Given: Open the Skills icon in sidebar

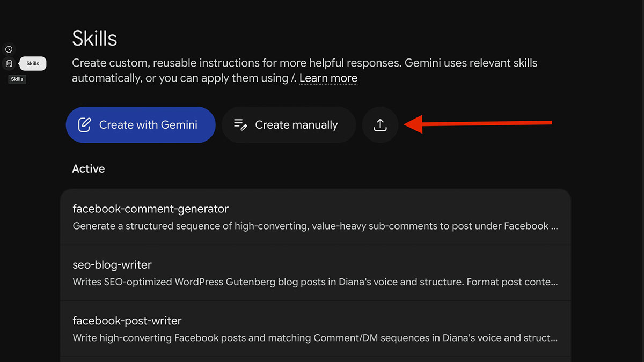Looking at the screenshot, I should pyautogui.click(x=9, y=63).
